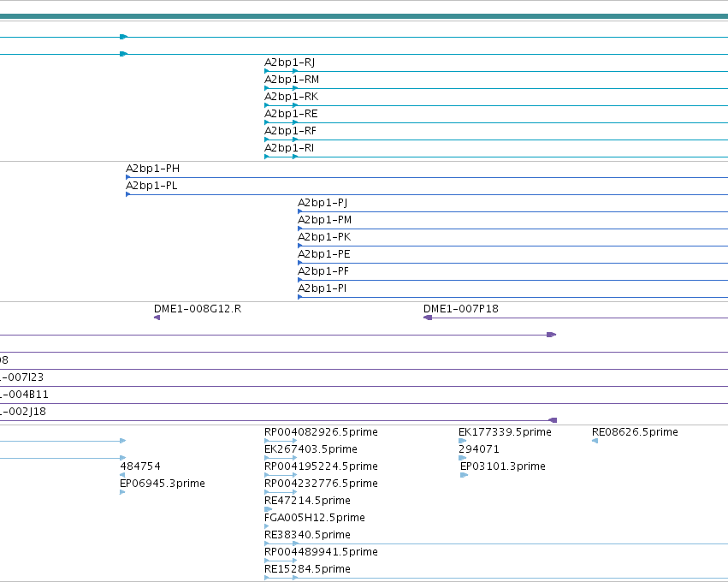The height and width of the screenshot is (582, 728).
Task: Click the A2bp1-PE protein feature label
Action: [324, 254]
